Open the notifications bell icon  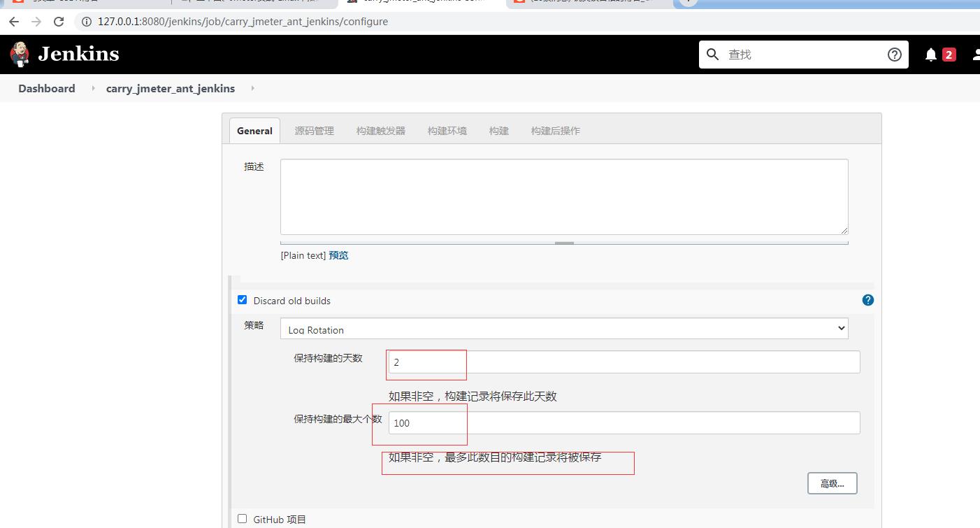point(930,55)
